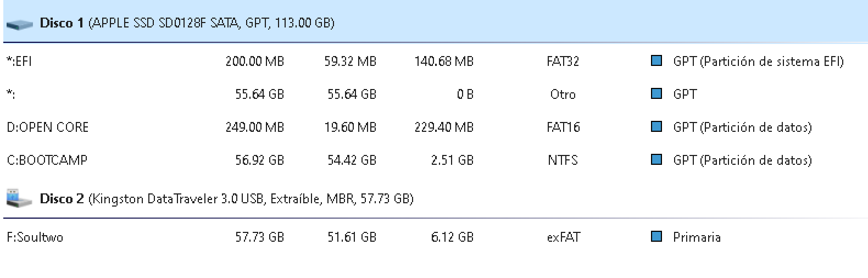Image resolution: width=868 pixels, height=278 pixels.
Task: Click the 2.51 GB free space value
Action: pos(452,160)
